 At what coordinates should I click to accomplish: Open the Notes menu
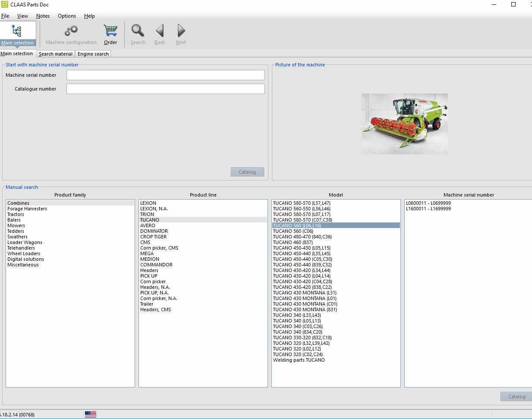click(x=43, y=16)
